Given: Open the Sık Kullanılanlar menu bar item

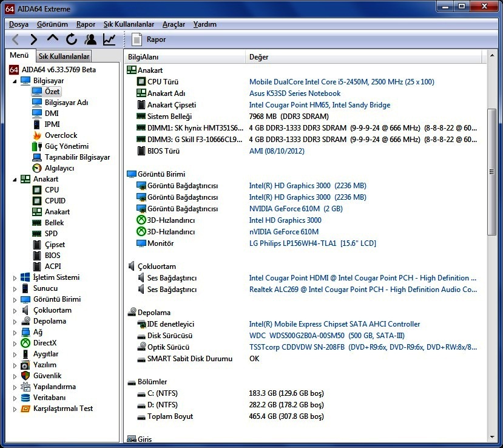Looking at the screenshot, I should 129,24.
